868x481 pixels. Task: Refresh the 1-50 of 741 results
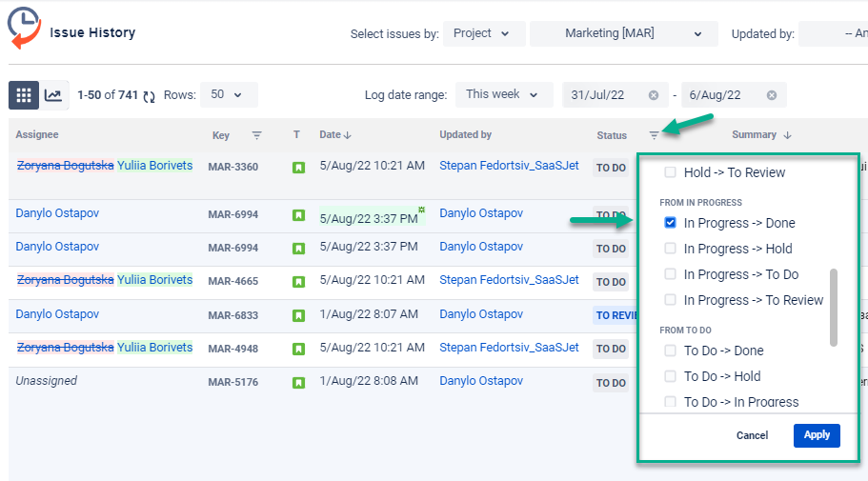[149, 96]
